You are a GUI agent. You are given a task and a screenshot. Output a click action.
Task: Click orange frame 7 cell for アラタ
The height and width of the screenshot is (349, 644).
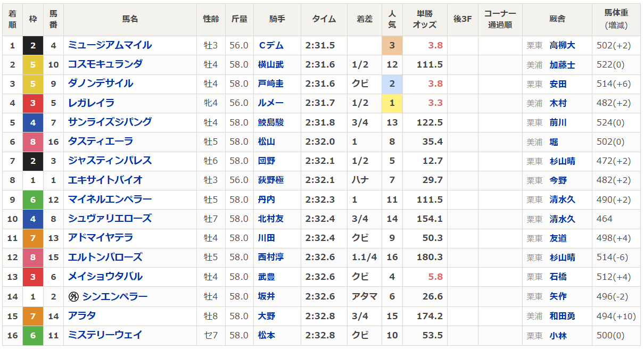pos(33,316)
